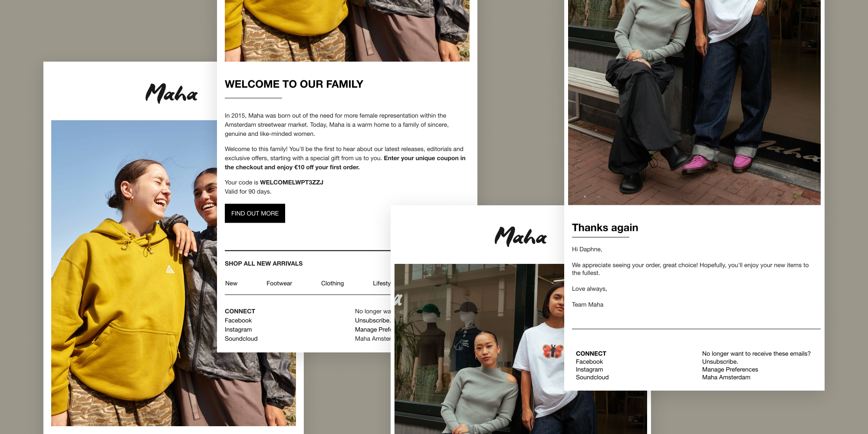Select the coupon code WELCOMELWPT3ZZJ
Image resolution: width=868 pixels, height=434 pixels.
click(x=292, y=182)
